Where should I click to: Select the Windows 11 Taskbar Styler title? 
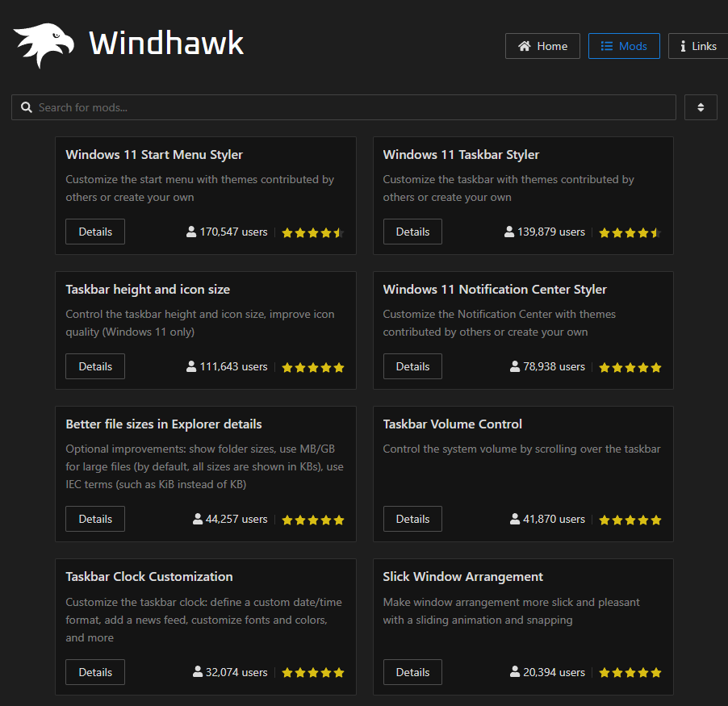tap(461, 155)
